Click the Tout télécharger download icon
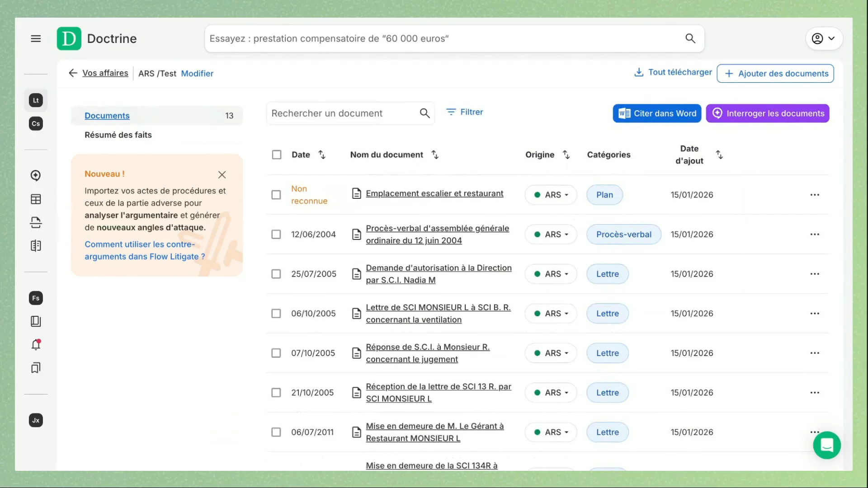Viewport: 868px width, 488px height. (638, 72)
